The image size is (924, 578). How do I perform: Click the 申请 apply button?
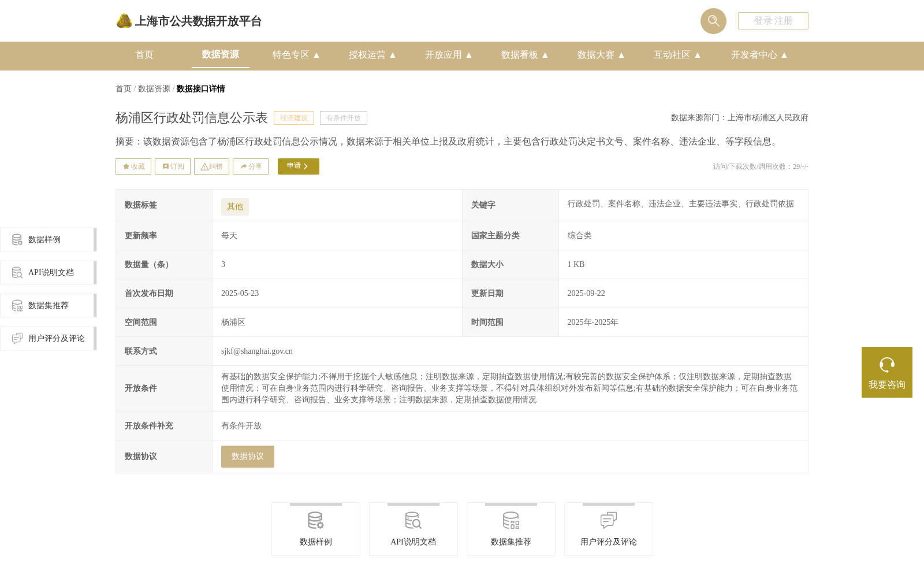coord(299,166)
